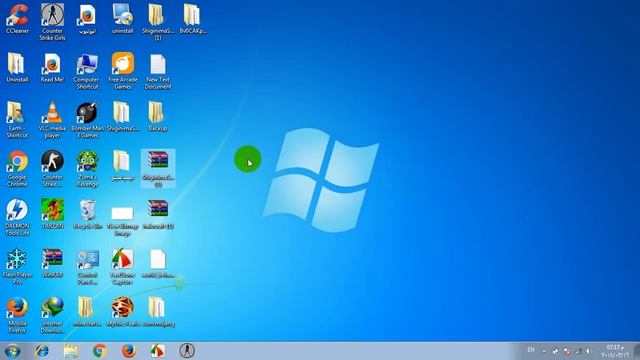Click the taskbar clock showing 07:17
640x360 pixels.
coord(615,351)
